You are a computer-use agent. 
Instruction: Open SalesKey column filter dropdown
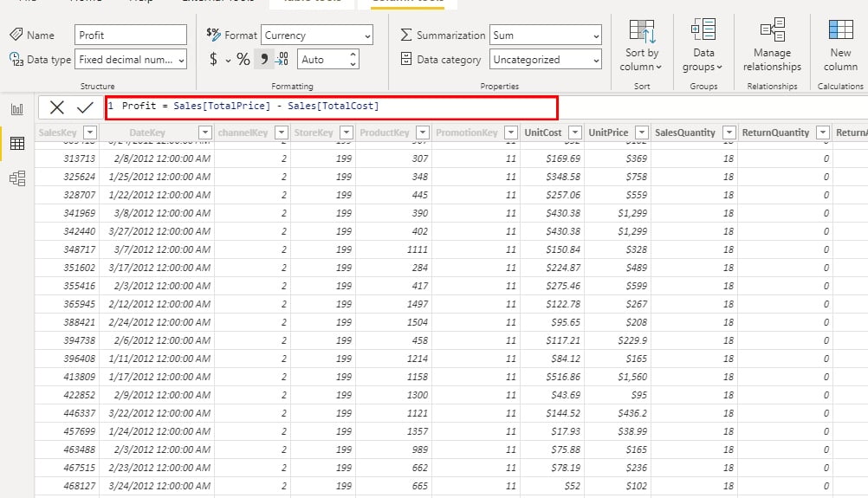pyautogui.click(x=90, y=133)
